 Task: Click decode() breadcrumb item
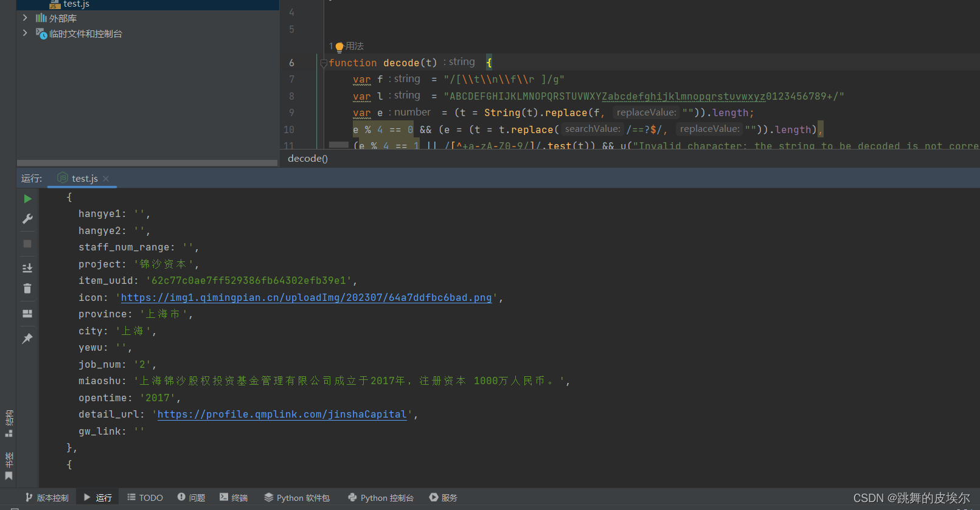pyautogui.click(x=308, y=159)
